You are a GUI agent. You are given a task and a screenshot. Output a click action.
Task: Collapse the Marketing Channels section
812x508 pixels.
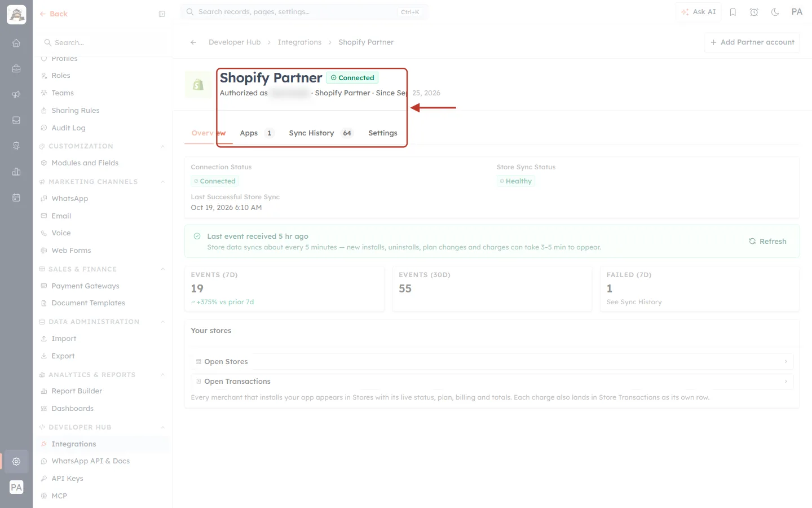point(162,182)
